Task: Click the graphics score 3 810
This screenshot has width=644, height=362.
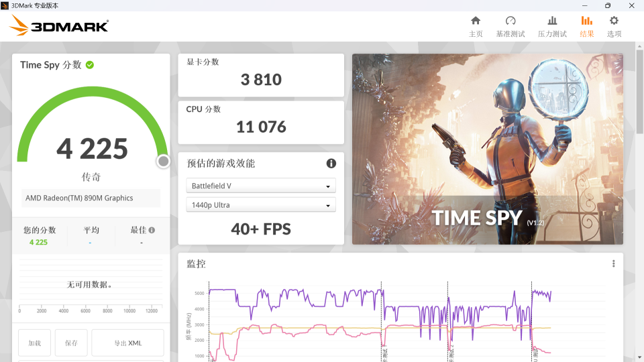Action: coord(261,80)
